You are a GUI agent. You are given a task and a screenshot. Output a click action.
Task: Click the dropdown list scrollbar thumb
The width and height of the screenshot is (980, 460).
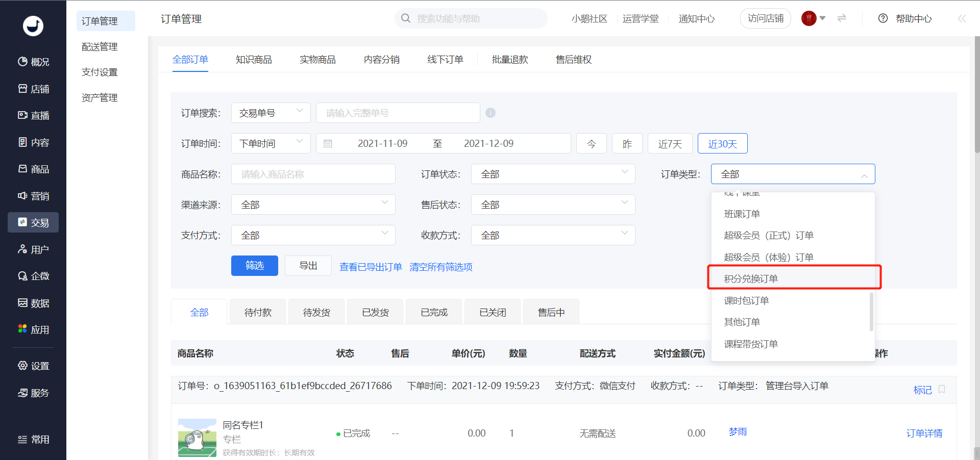point(871,311)
